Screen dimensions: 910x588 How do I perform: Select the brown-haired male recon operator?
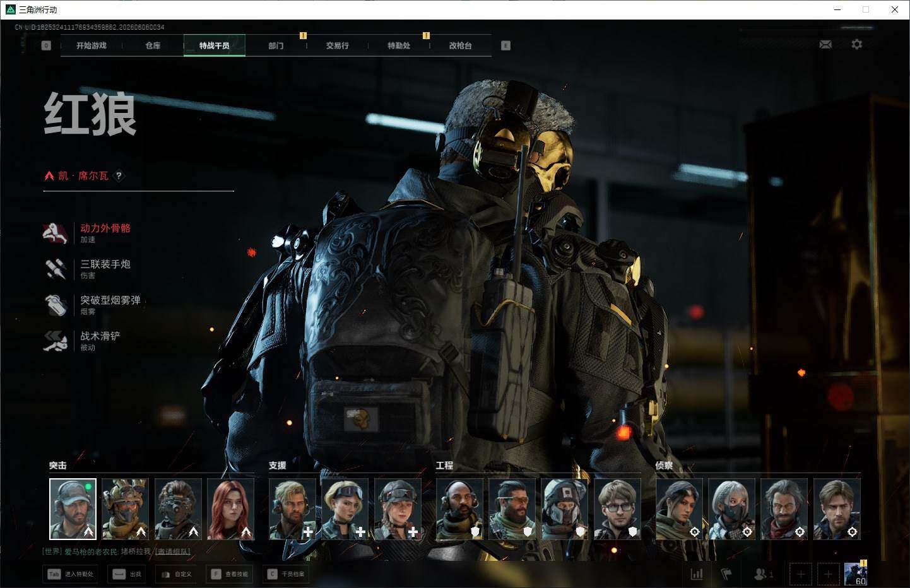(837, 509)
